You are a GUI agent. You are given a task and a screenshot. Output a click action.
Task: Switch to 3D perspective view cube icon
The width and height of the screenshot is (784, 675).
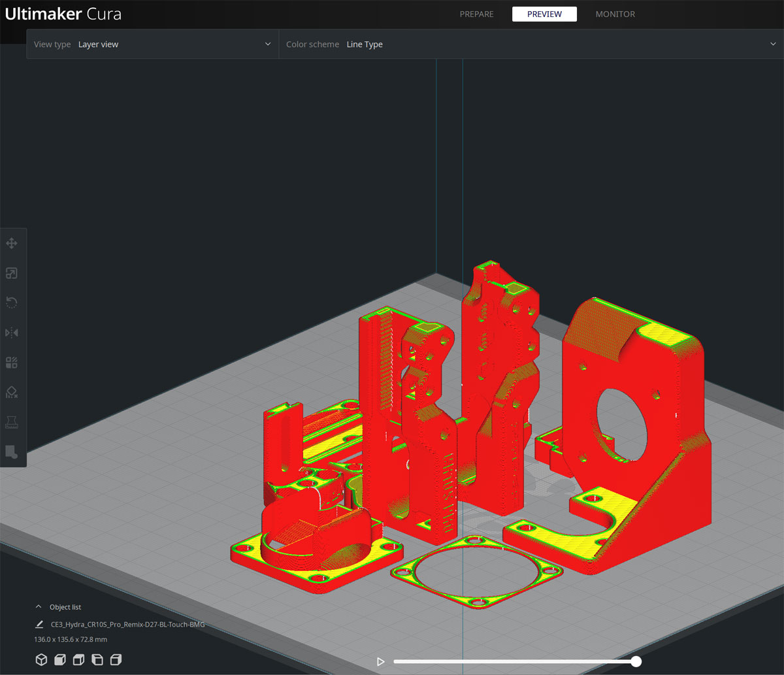pos(41,660)
